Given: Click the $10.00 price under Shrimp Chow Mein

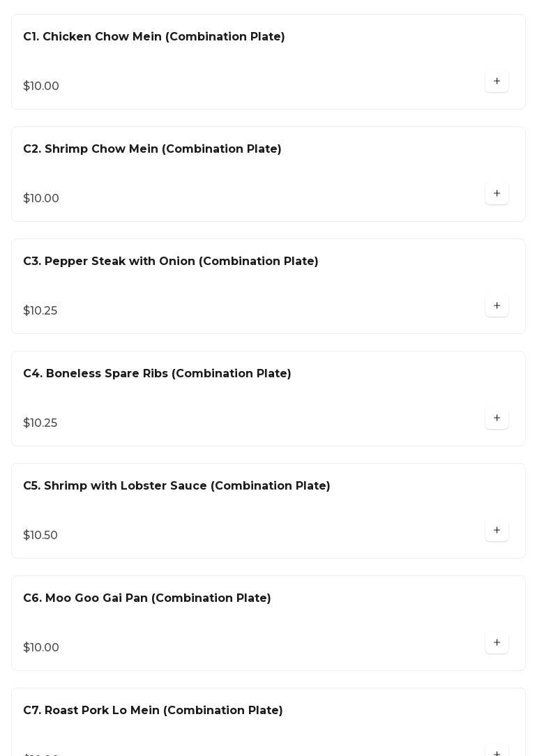Looking at the screenshot, I should click(x=41, y=198).
